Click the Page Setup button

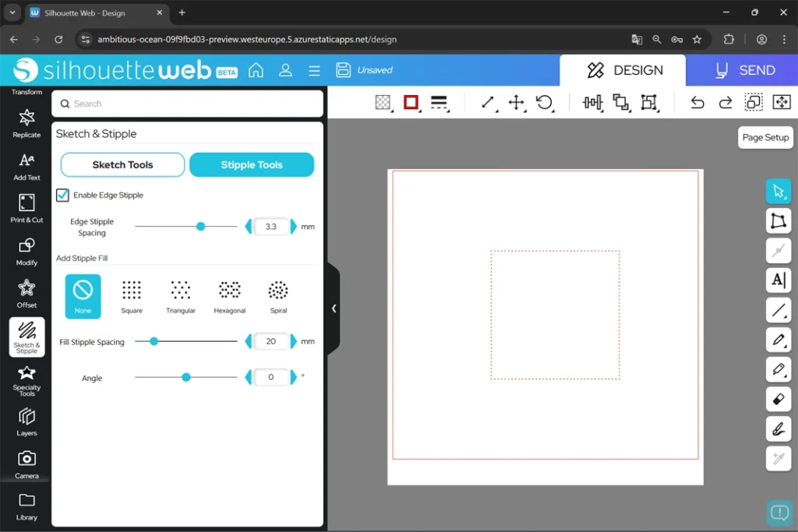765,137
